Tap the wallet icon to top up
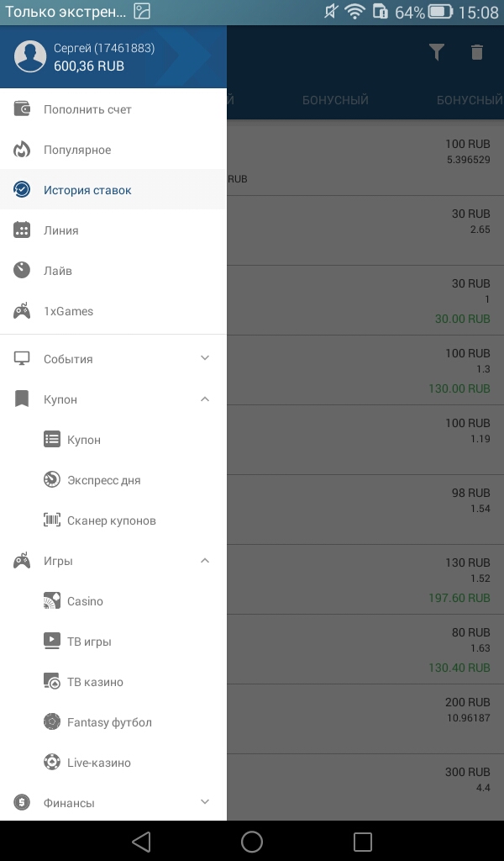 pyautogui.click(x=22, y=109)
